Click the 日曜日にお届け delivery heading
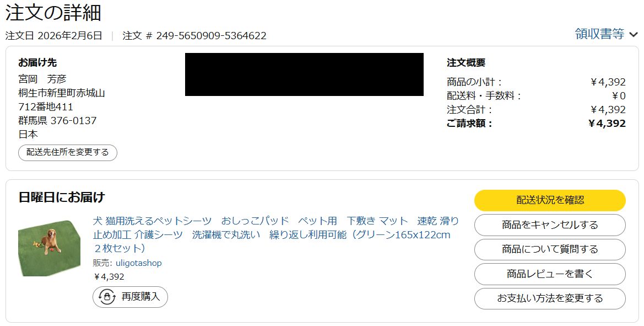Viewport: 644px width, 326px height. click(62, 197)
